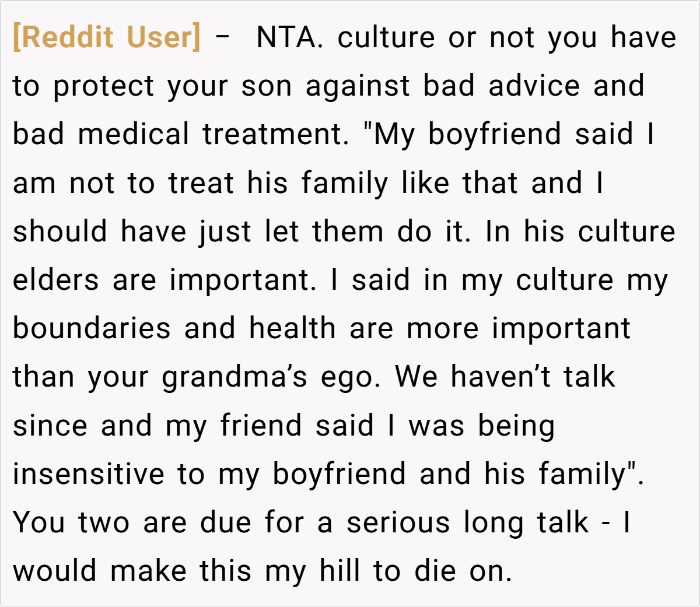This screenshot has width=700, height=607.
Task: Click the word "insensitive"
Action: pyautogui.click(x=89, y=473)
